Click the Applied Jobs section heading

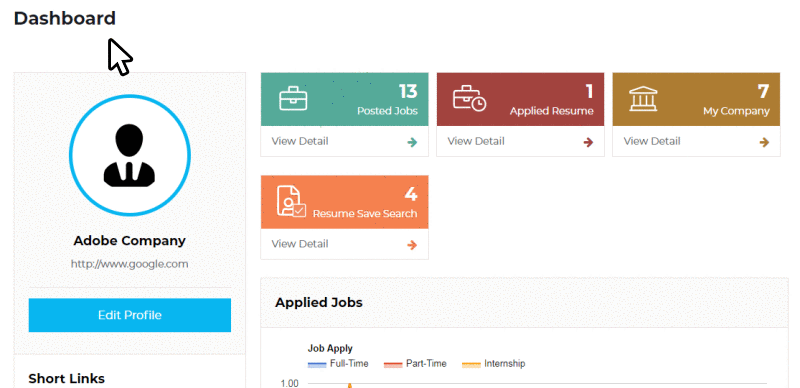pos(319,303)
